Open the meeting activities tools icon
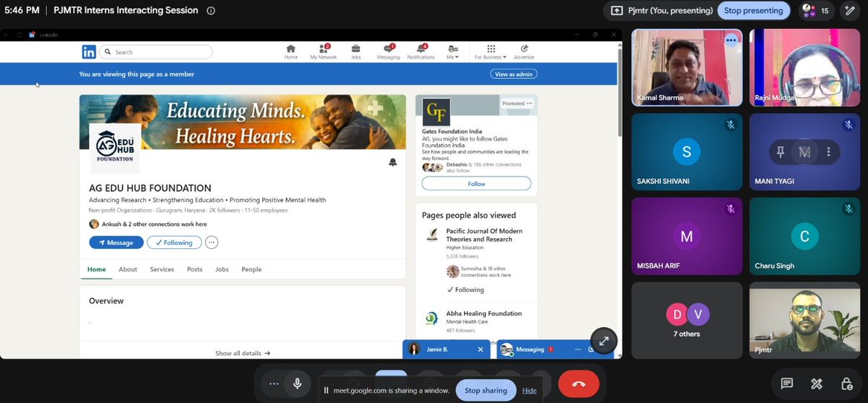868x403 pixels. 816,383
